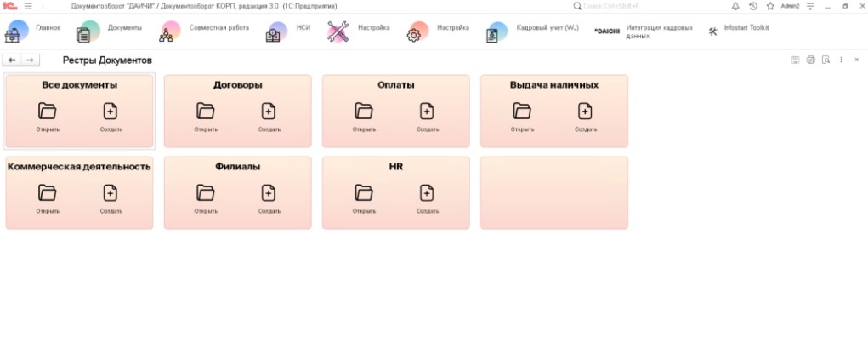Click the Договоры card title
Image resolution: width=868 pixels, height=343 pixels.
237,85
